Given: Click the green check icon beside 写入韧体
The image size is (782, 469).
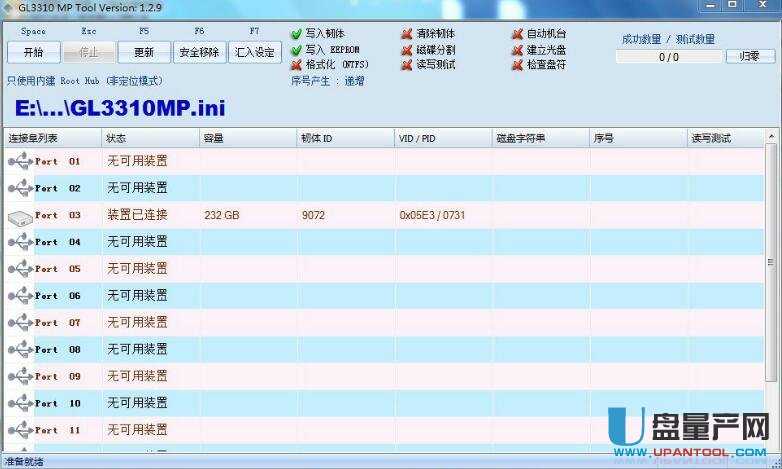Looking at the screenshot, I should coord(296,34).
